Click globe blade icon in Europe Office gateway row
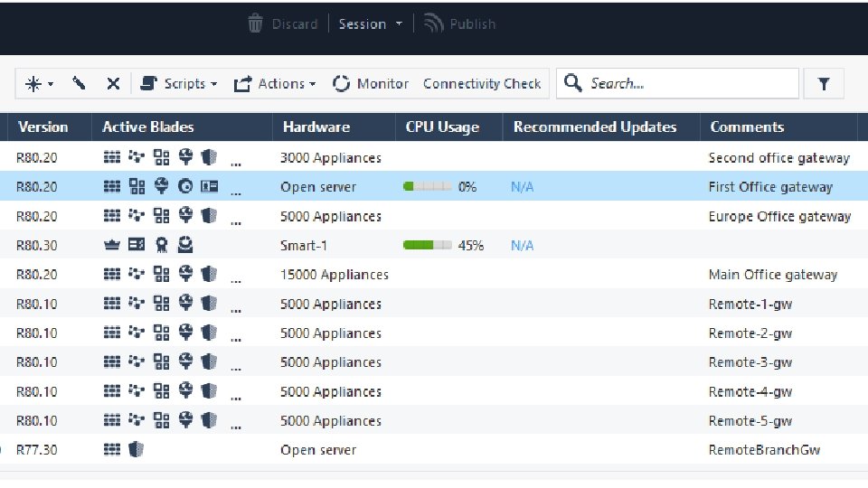Screen dimensions: 868x488 pyautogui.click(x=185, y=215)
